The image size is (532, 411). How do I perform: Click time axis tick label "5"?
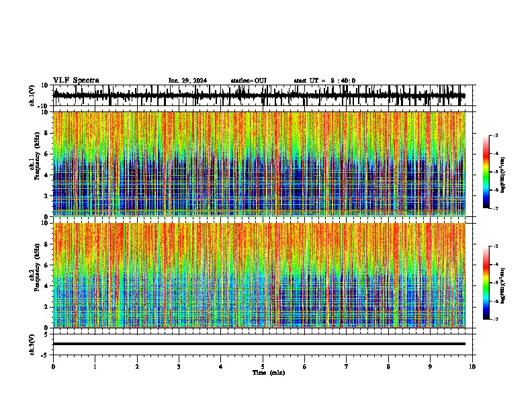(263, 367)
